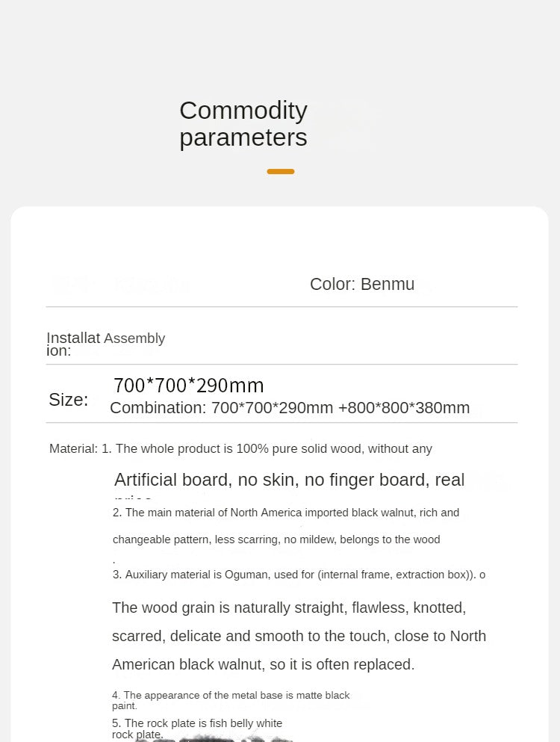This screenshot has height=742, width=560.
Task: Click the Installation label
Action: [73, 344]
